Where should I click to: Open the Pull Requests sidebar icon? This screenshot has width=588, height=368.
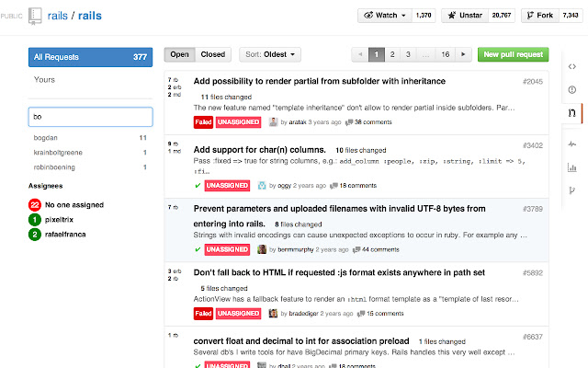(x=571, y=113)
